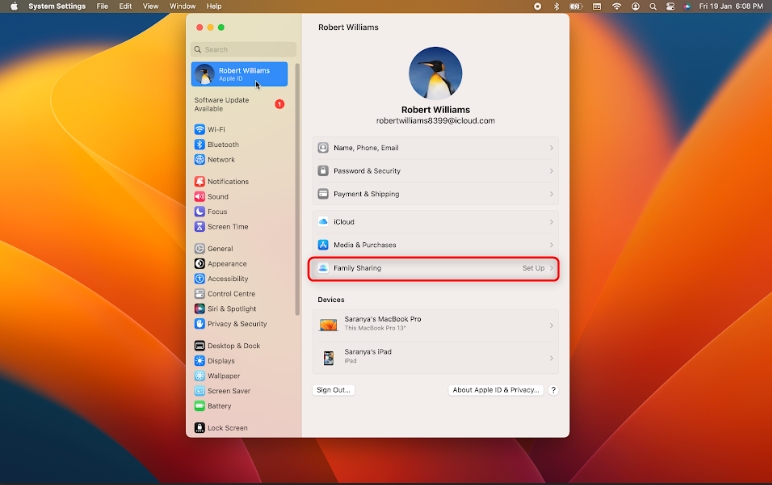Viewport: 772px width, 485px height.
Task: Click Set Up for Family Sharing
Action: click(x=533, y=268)
